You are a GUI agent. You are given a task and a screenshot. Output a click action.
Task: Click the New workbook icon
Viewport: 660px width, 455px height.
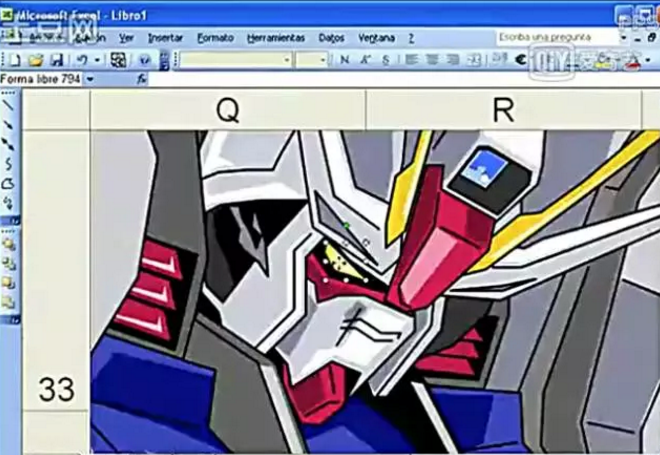(x=14, y=61)
